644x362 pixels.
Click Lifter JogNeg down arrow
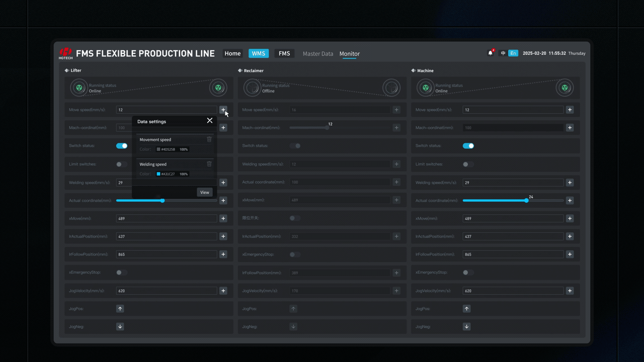pyautogui.click(x=120, y=327)
